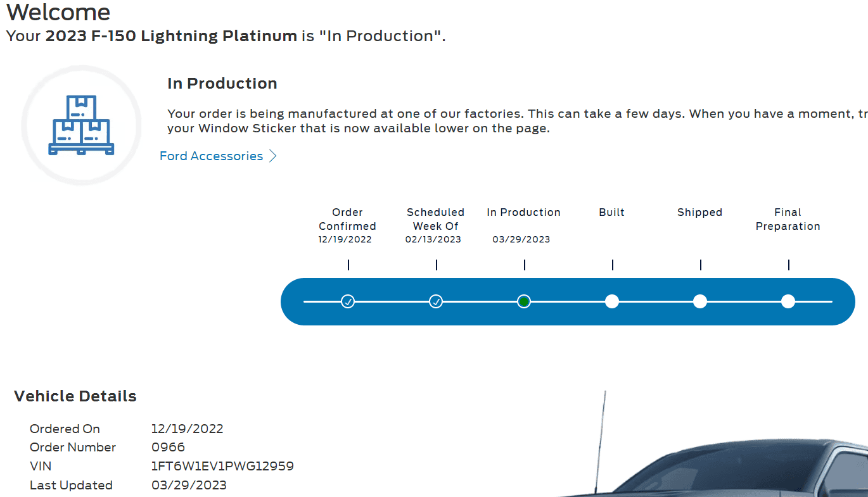
Task: Click the Shipped label above the tracker
Action: (699, 213)
